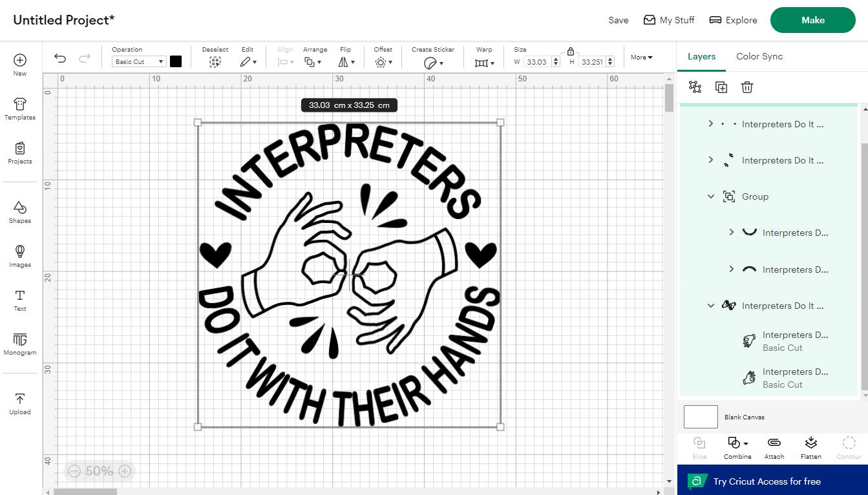Switch to the Layers tab
This screenshot has height=495, width=868.
pyautogui.click(x=701, y=56)
